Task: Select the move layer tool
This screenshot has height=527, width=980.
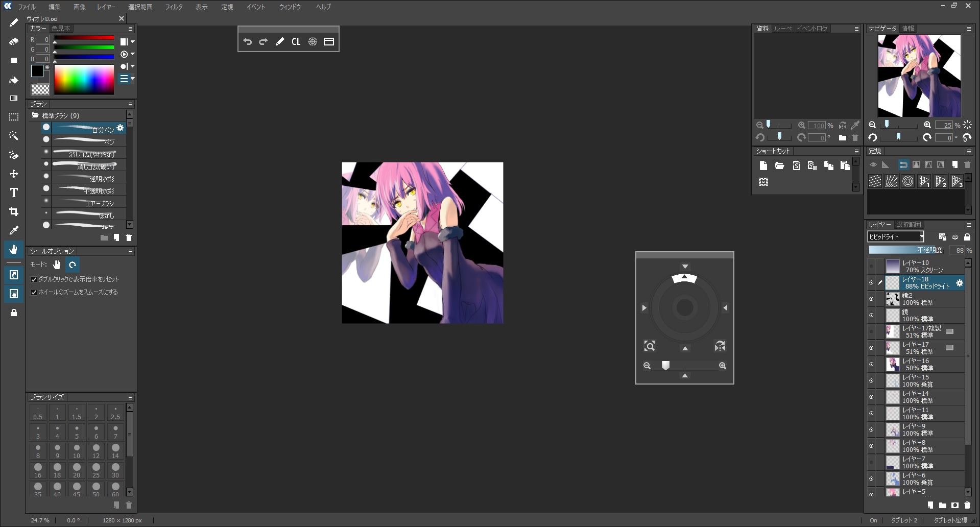Action: coord(14,174)
